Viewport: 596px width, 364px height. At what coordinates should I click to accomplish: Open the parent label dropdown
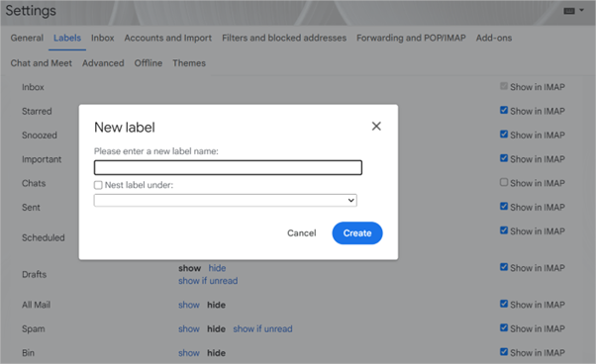(x=225, y=200)
